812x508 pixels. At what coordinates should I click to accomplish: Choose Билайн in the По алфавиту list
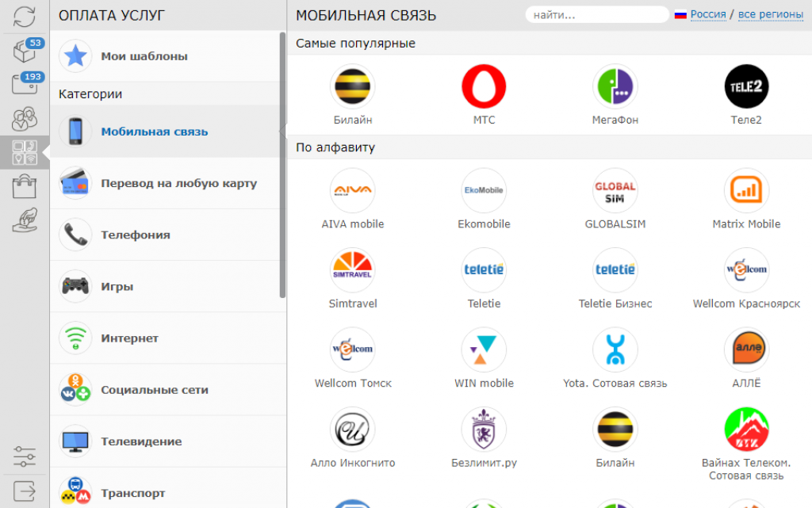point(615,430)
